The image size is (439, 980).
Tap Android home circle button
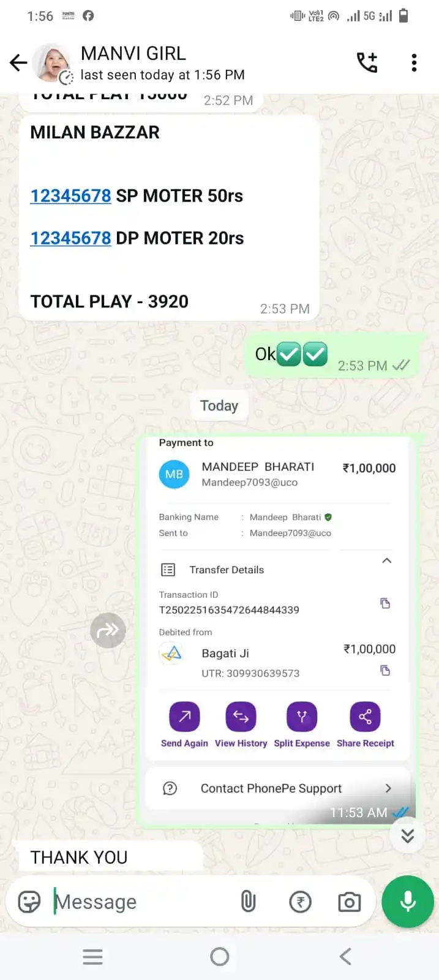click(219, 956)
